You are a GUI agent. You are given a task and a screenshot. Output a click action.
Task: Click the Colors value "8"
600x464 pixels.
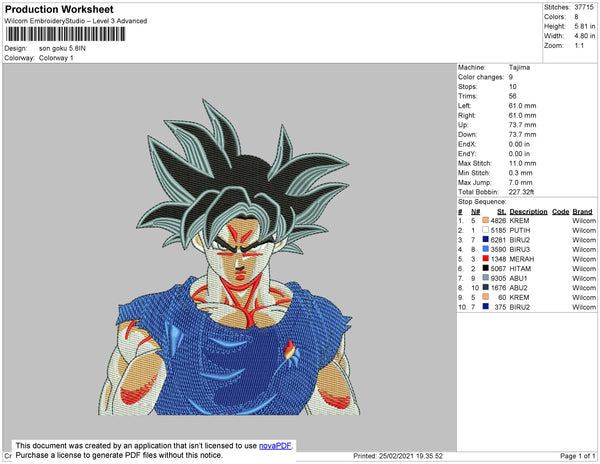576,17
